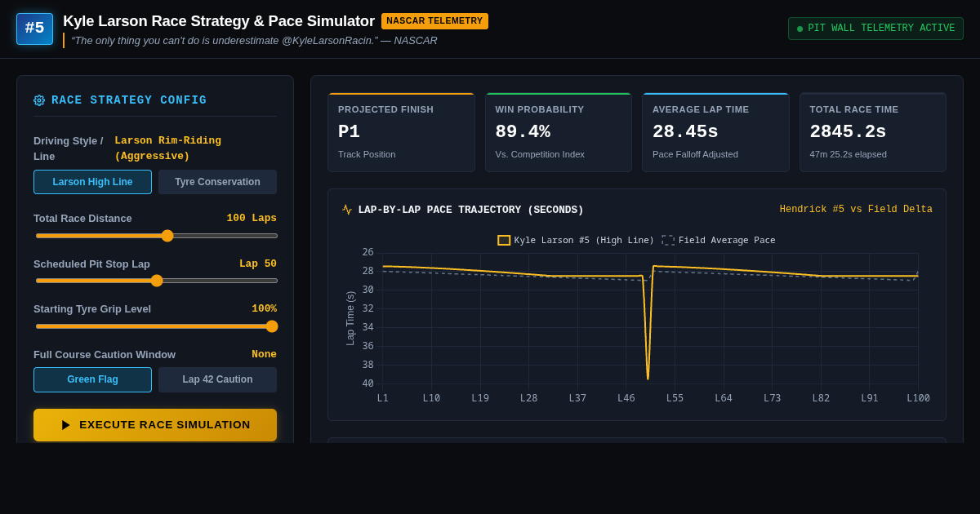Choose the Lap 42 Caution option
Viewport: 980px width, 514px height.
click(x=217, y=379)
